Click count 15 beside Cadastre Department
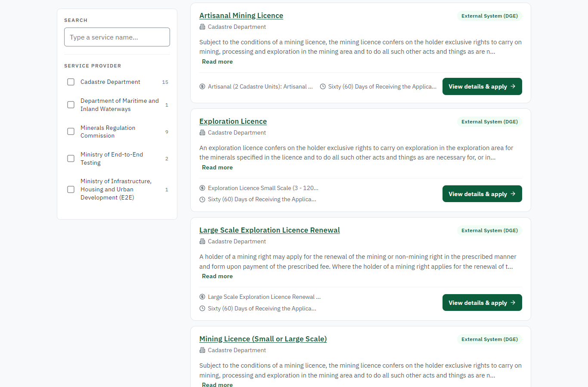Screen dimensions: 588x387 tap(165, 82)
